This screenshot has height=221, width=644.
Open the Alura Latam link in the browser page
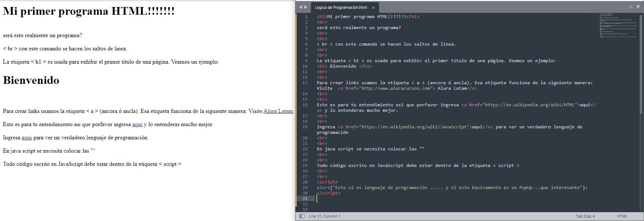[278, 111]
